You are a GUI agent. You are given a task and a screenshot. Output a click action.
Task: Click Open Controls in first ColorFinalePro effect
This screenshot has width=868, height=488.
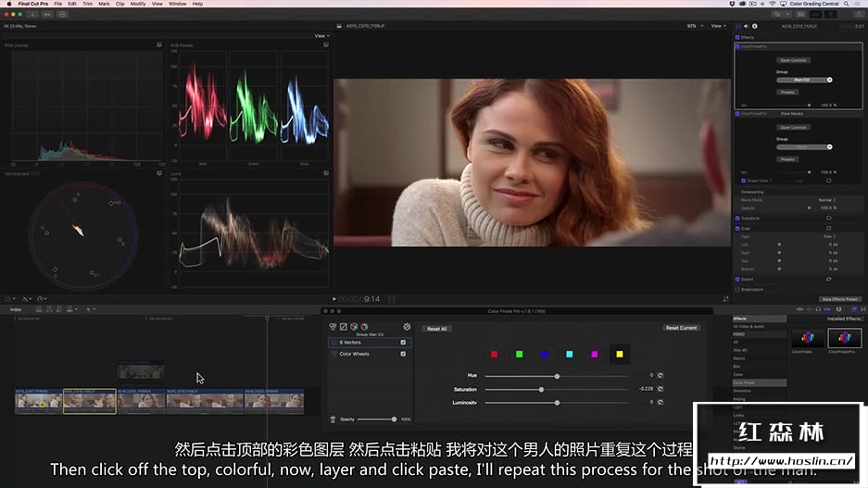pos(793,60)
